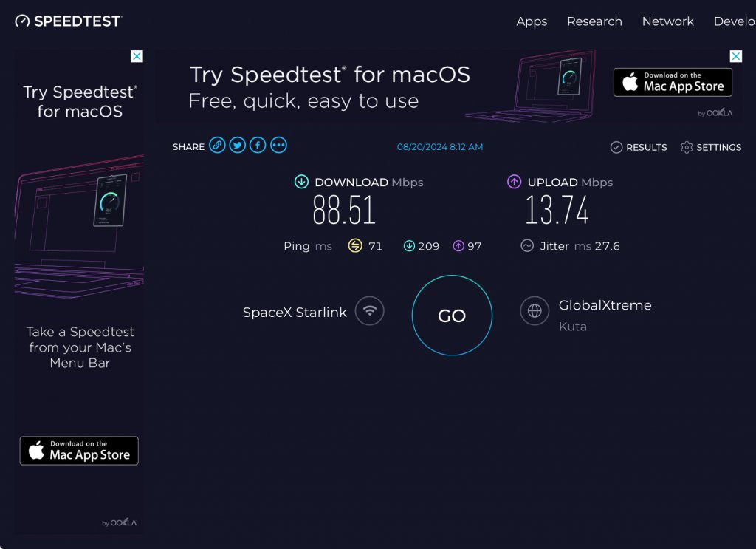This screenshot has width=756, height=549.
Task: Click the share link copy icon
Action: 217,146
